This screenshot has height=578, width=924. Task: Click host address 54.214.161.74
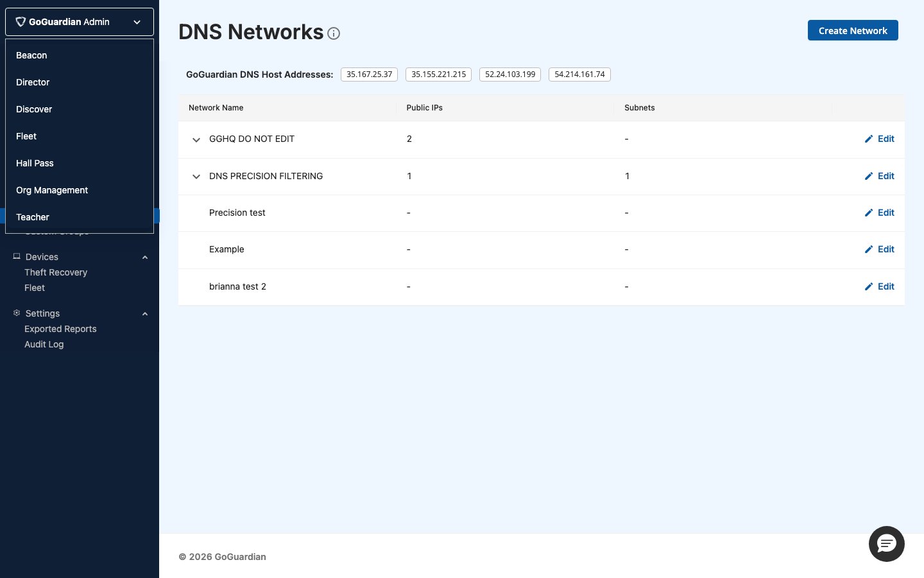coord(579,74)
